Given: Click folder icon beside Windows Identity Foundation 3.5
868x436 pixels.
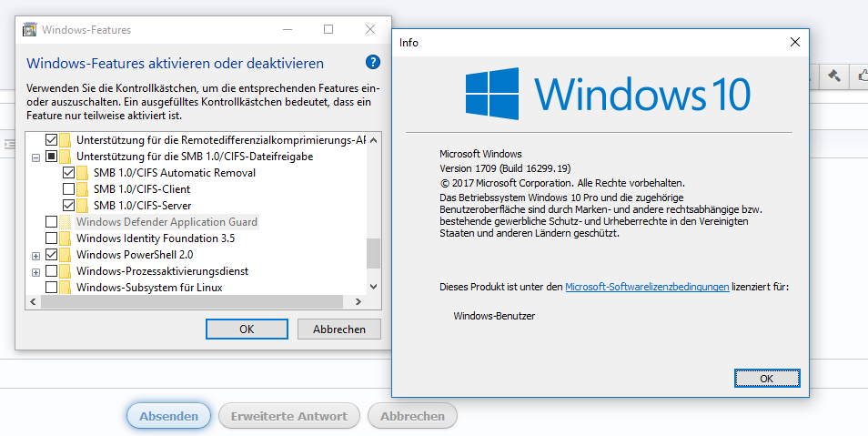Looking at the screenshot, I should pos(66,238).
